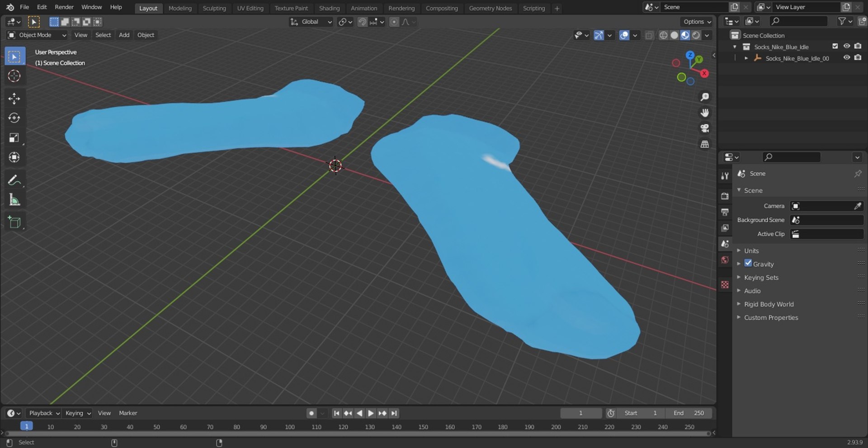The height and width of the screenshot is (448, 868).
Task: Select the Transform tool
Action: [14, 157]
